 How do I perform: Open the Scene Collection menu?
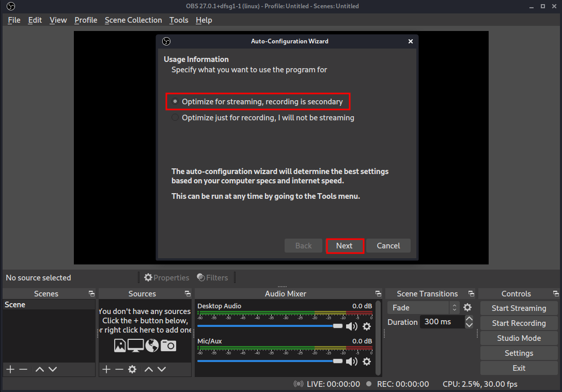pos(133,20)
